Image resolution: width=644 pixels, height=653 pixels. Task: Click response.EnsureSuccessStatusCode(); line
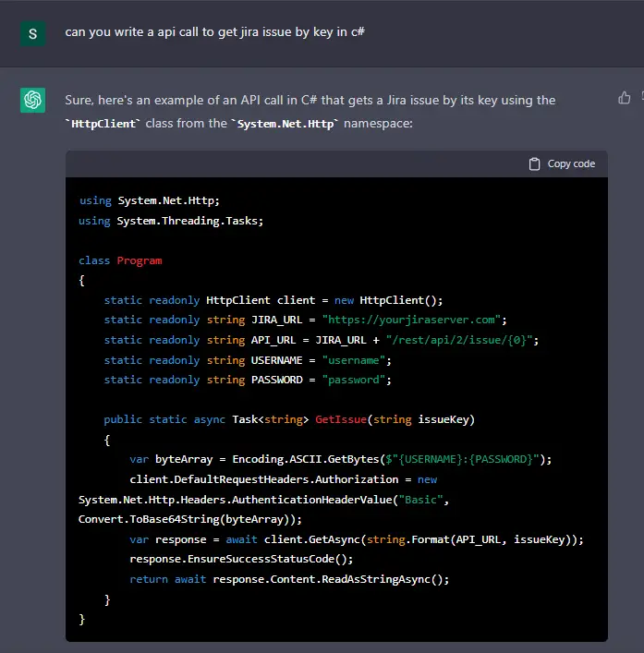point(241,559)
